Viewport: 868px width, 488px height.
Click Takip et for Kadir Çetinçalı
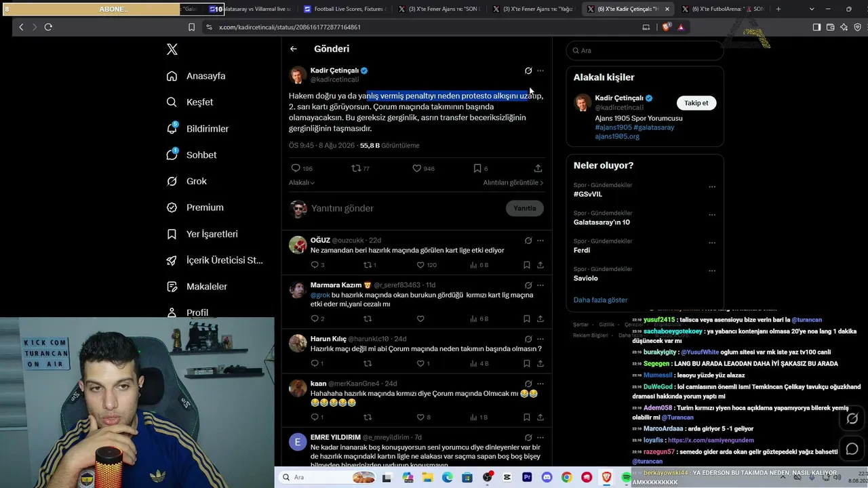coord(696,103)
